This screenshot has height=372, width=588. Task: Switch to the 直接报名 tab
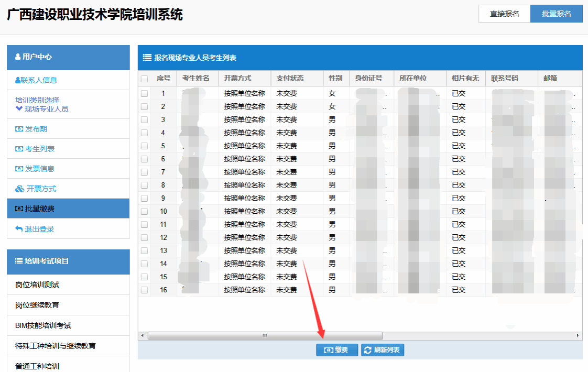tap(504, 14)
